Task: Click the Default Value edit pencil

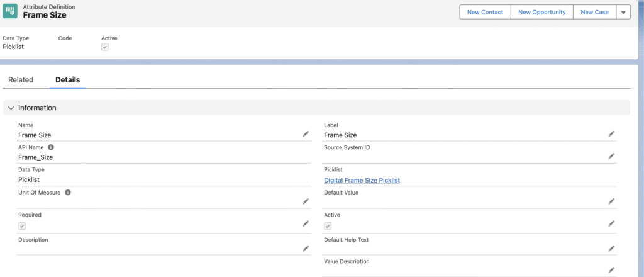Action: coord(611,201)
